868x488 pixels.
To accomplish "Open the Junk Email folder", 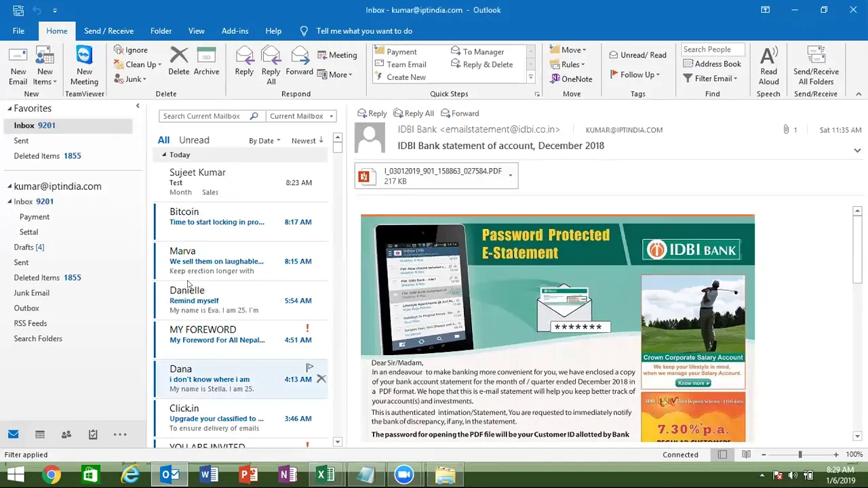I will (31, 293).
